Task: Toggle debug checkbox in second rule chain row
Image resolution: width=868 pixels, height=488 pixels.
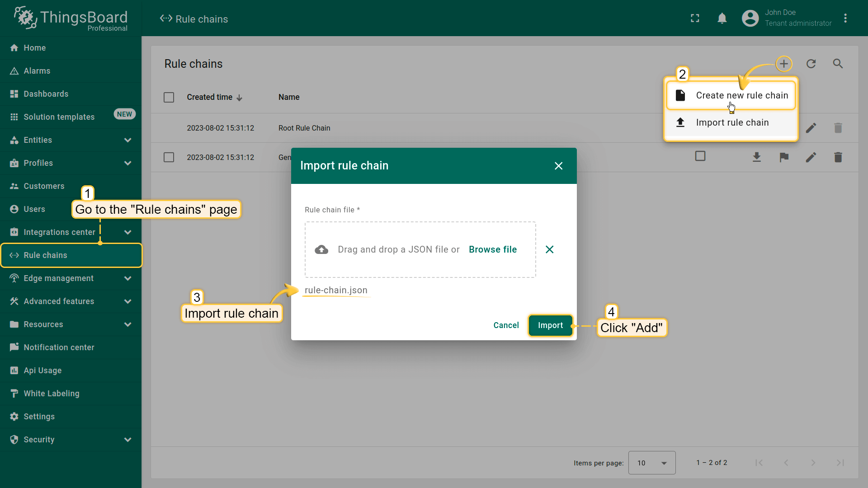Action: coord(700,156)
